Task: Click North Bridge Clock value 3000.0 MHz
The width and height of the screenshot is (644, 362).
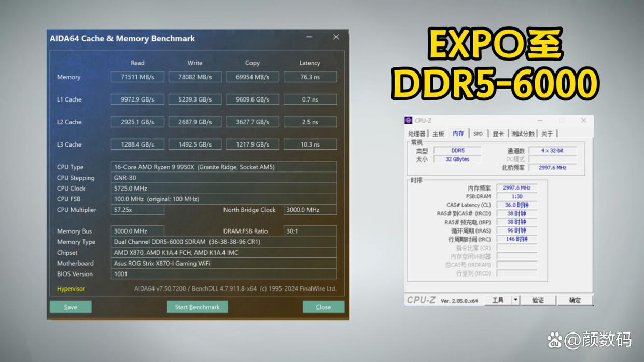Action: click(310, 210)
